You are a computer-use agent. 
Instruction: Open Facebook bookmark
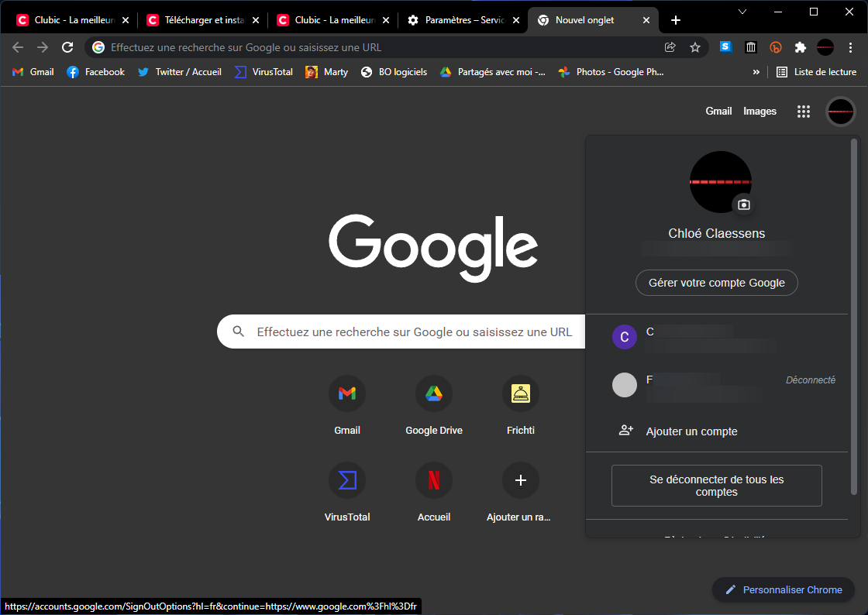(x=96, y=72)
